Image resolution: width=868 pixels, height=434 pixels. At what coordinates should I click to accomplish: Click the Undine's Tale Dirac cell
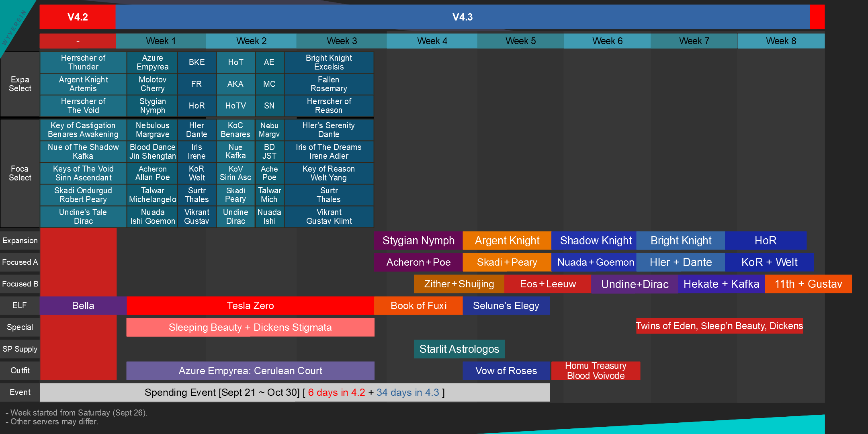(83, 217)
